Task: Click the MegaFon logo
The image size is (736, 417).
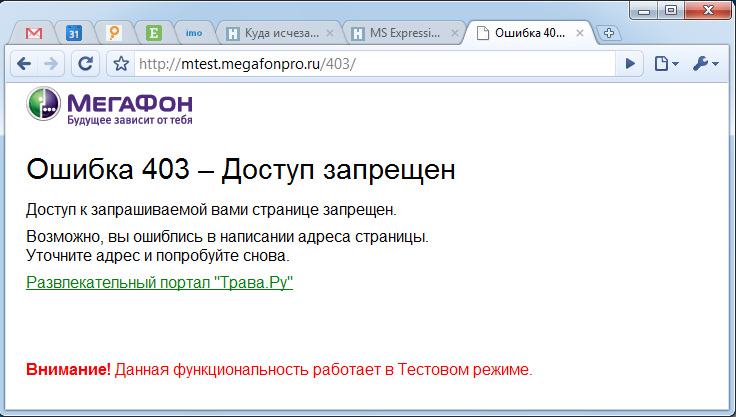Action: pyautogui.click(x=109, y=105)
